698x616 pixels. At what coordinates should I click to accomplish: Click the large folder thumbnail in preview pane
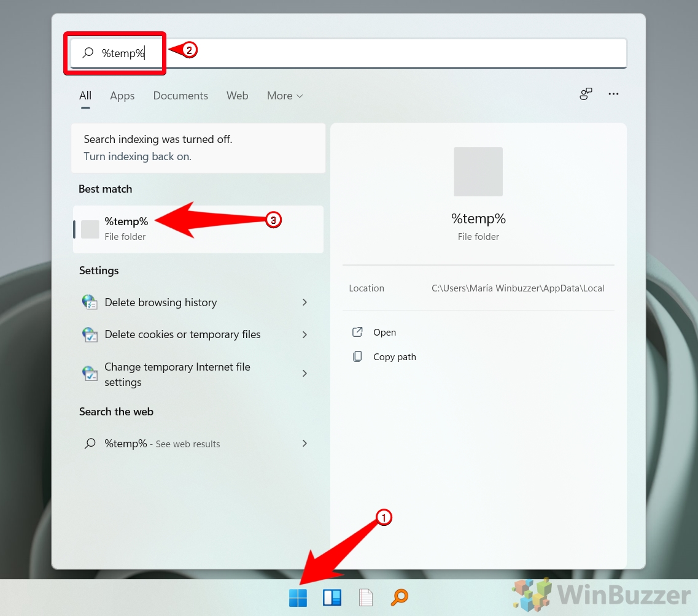pyautogui.click(x=478, y=172)
